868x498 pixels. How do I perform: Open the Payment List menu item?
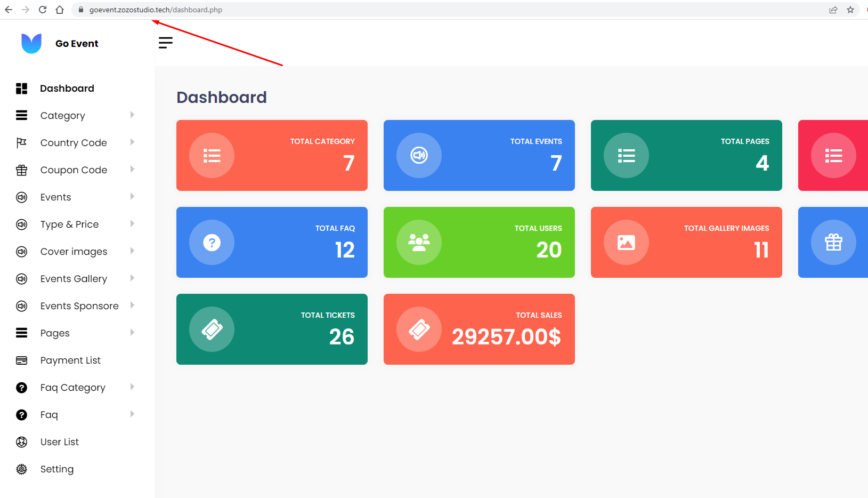(x=70, y=360)
